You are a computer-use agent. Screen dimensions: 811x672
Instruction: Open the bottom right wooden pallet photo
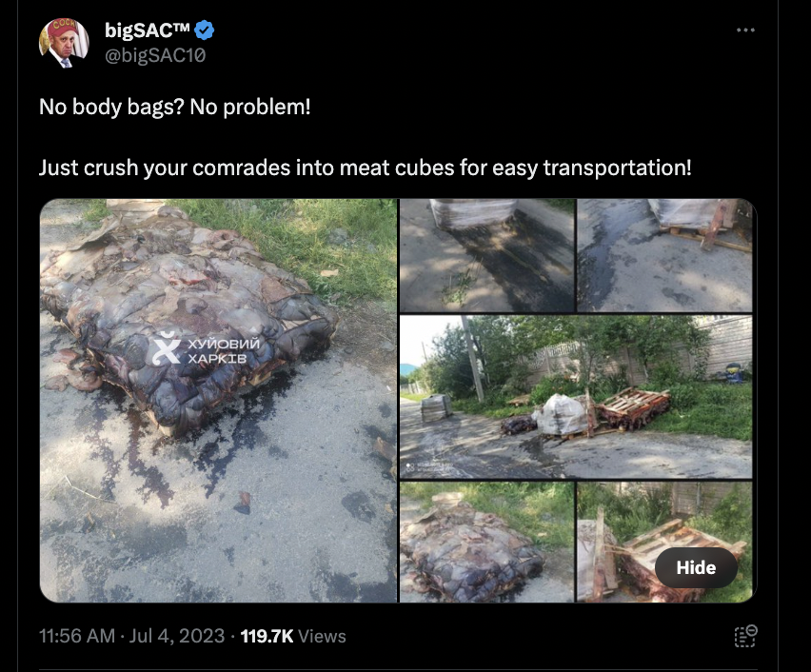click(664, 543)
